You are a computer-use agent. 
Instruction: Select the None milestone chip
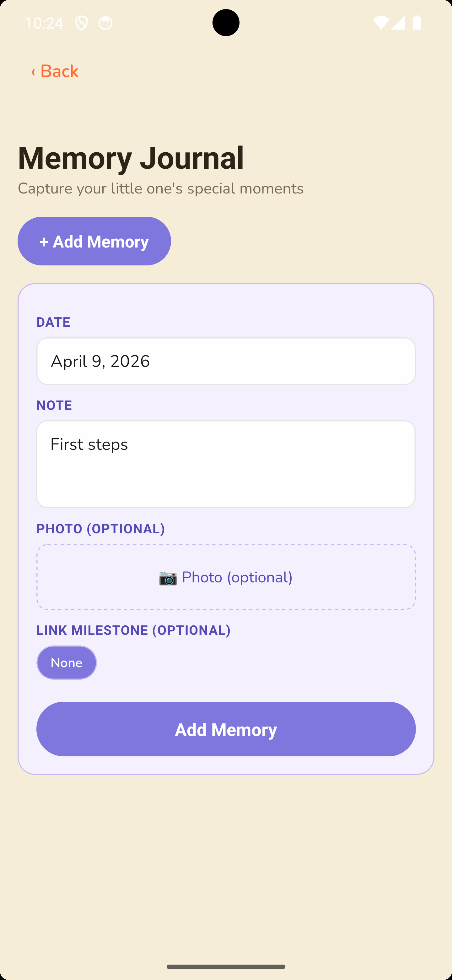point(67,662)
